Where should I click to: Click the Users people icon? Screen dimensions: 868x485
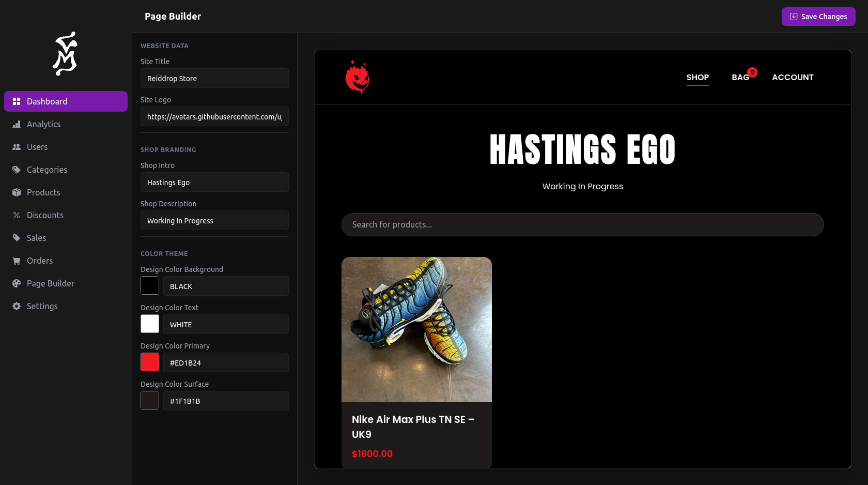[17, 147]
